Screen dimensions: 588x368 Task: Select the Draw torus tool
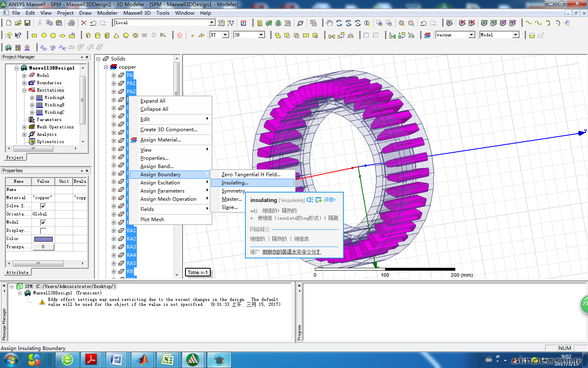tap(135, 35)
